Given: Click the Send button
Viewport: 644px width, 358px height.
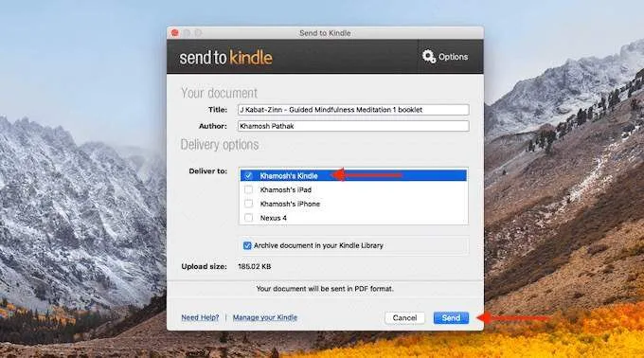Looking at the screenshot, I should point(451,318).
